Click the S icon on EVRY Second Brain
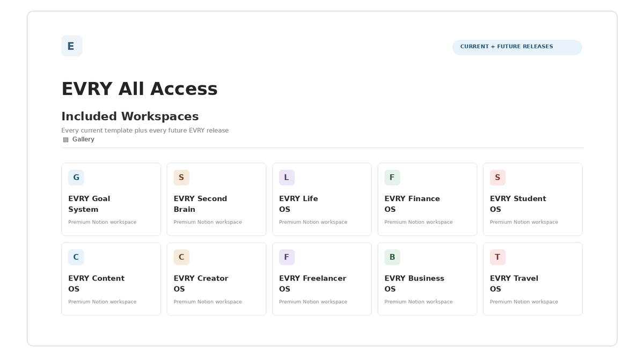644x362 pixels. 181,178
